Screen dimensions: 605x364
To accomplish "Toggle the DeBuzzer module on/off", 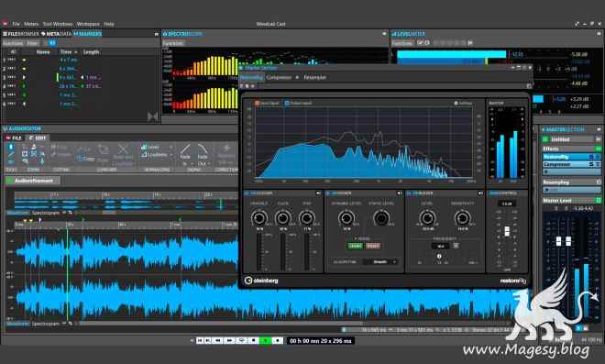I will [x=410, y=193].
